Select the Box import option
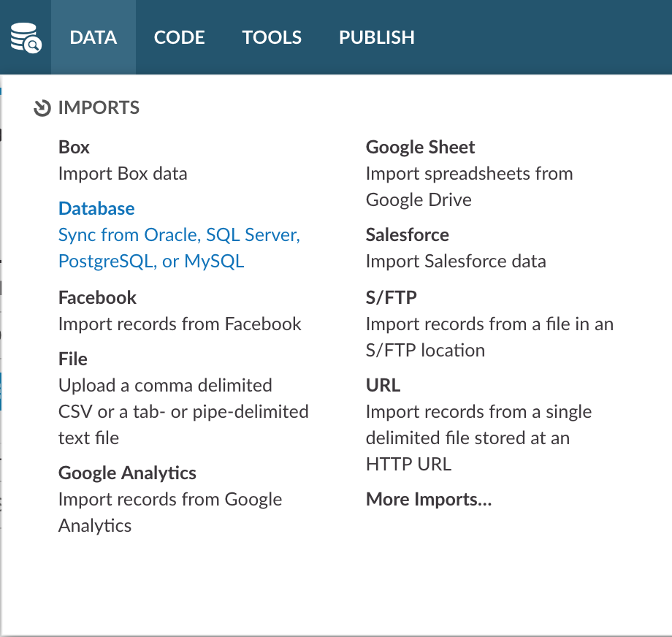The image size is (672, 637). 74,147
